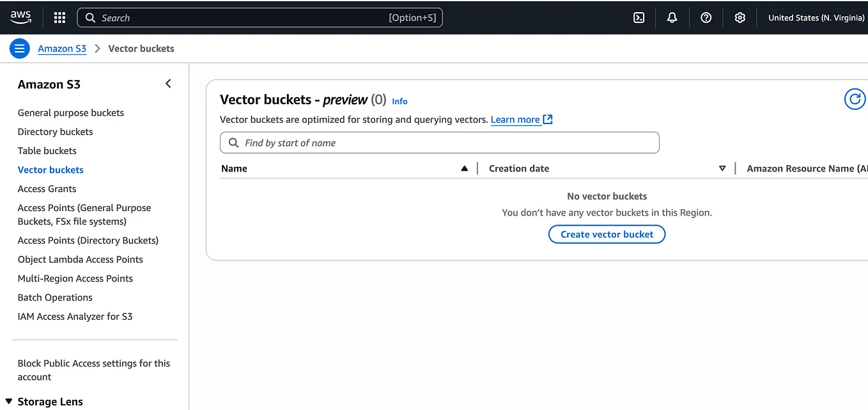The width and height of the screenshot is (868, 410).
Task: Open the region selector for N. Virginia
Action: tap(816, 17)
